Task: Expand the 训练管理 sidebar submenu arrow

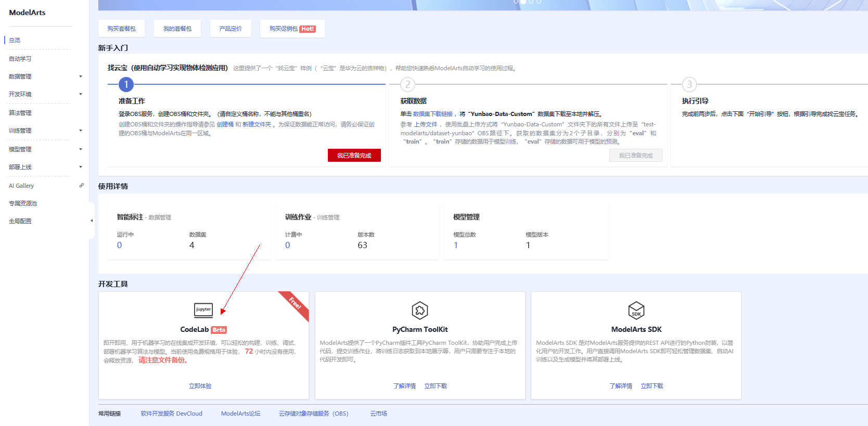Action: click(x=81, y=131)
